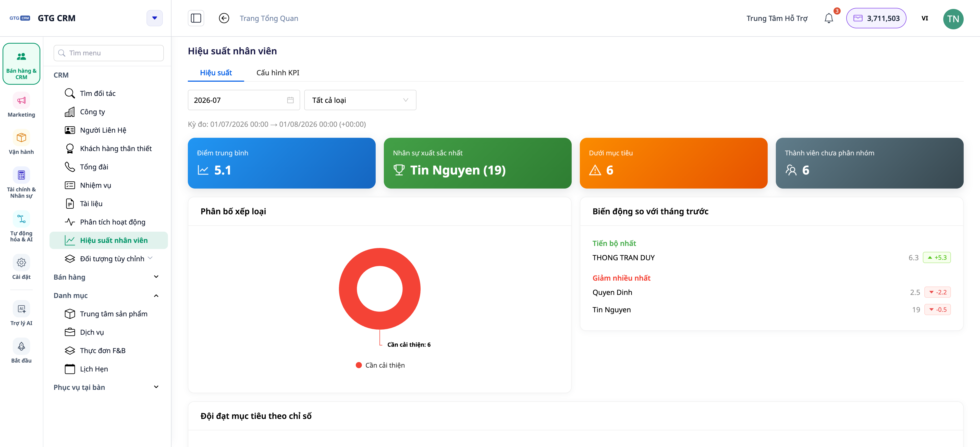
Task: Go to Trang Tổng Quan breadcrumb
Action: (268, 18)
